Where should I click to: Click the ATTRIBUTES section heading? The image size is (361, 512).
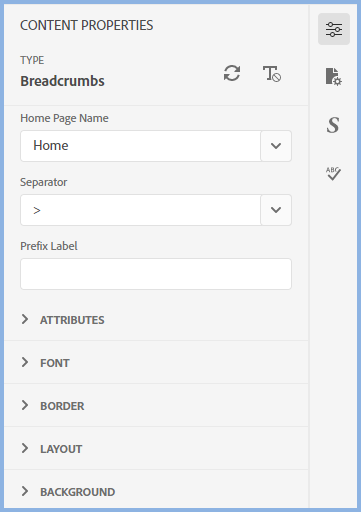[72, 320]
